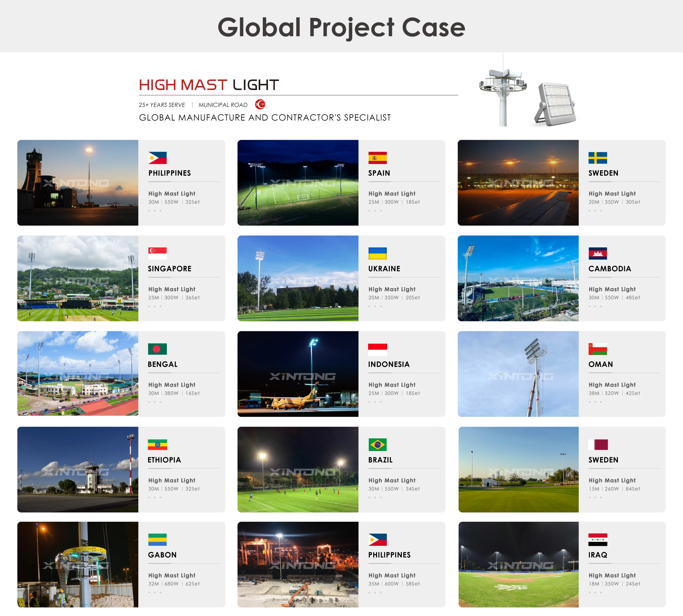The image size is (683, 616).
Task: Open the Indonesia airport night photo
Action: pyautogui.click(x=298, y=374)
